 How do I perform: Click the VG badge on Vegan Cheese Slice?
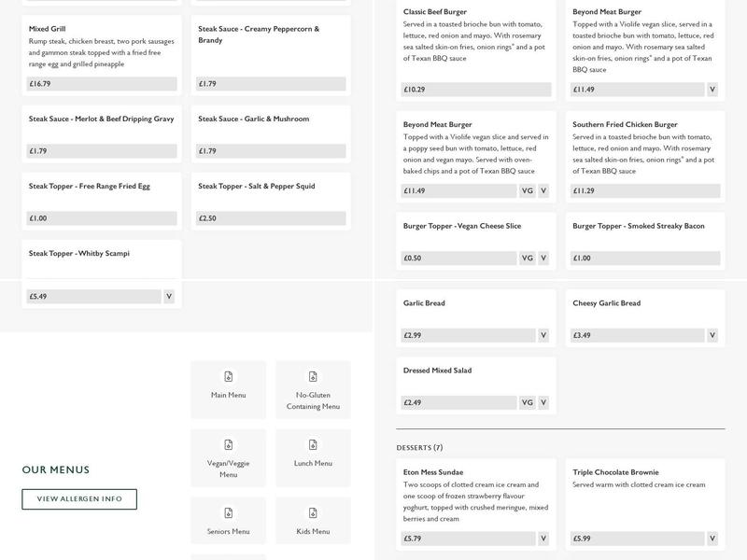pos(527,259)
